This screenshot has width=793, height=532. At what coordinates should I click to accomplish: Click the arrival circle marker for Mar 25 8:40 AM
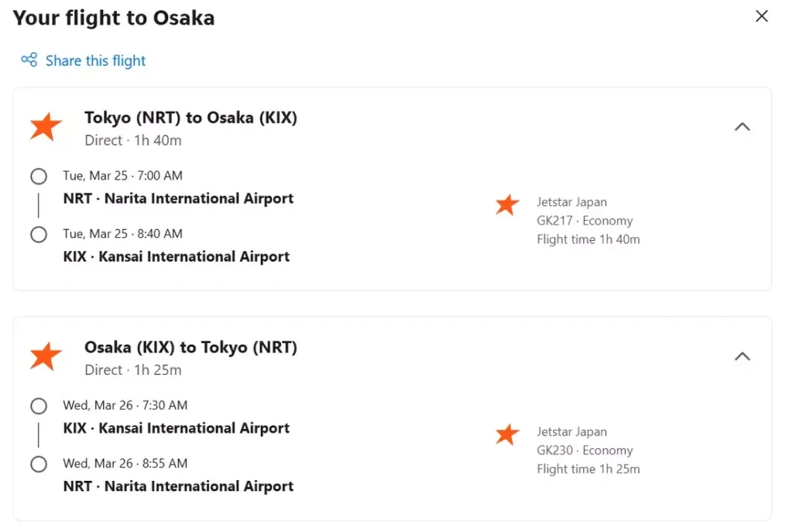pyautogui.click(x=39, y=234)
